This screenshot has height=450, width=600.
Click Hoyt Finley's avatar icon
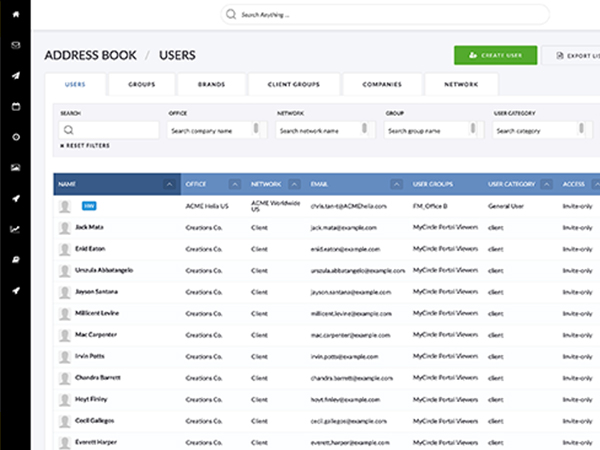click(64, 399)
